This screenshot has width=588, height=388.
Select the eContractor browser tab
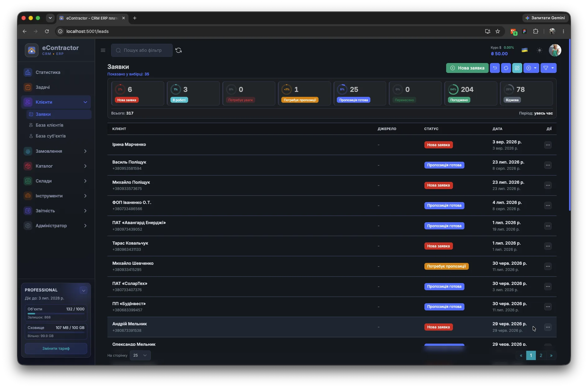pos(92,18)
